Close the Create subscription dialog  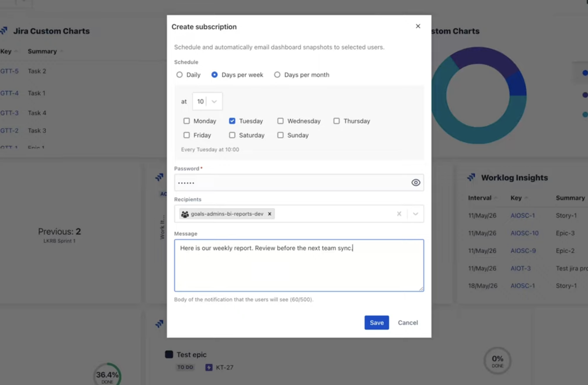418,26
